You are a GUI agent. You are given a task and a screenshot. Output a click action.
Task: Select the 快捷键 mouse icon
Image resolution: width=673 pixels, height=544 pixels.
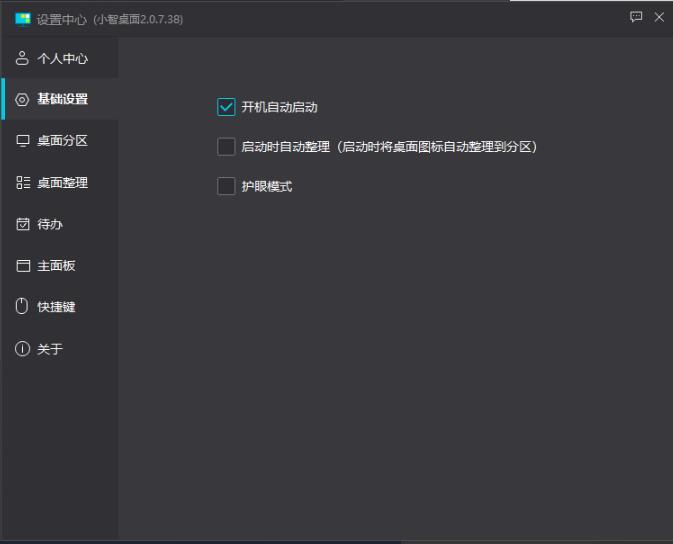[23, 307]
